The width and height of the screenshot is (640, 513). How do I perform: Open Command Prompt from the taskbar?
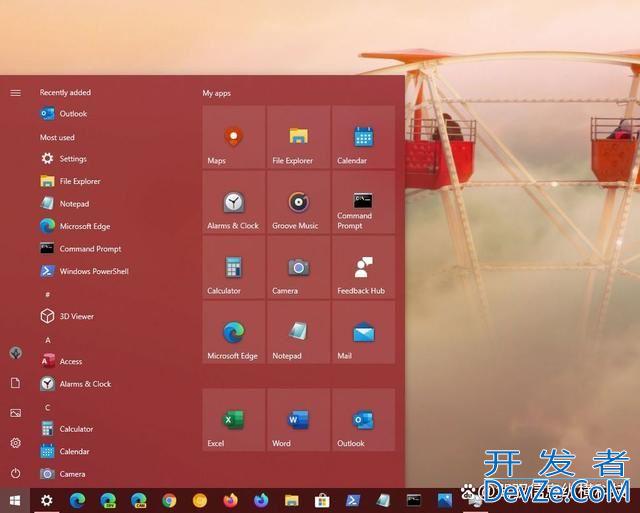414,500
